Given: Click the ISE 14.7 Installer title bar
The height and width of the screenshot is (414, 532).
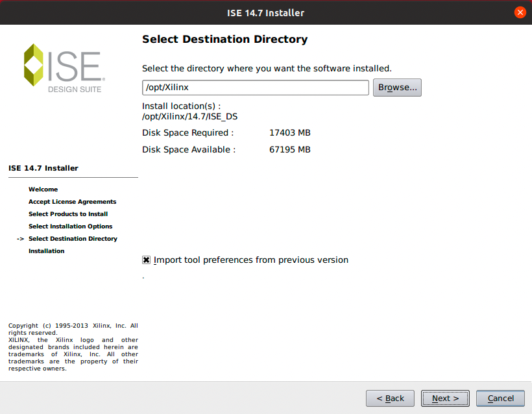Looking at the screenshot, I should click(265, 13).
